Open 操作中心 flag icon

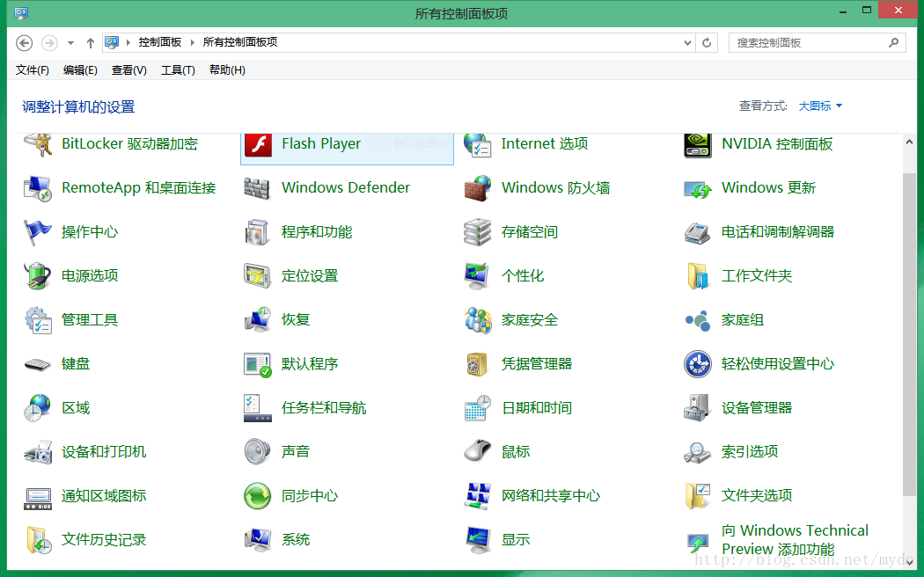pyautogui.click(x=38, y=232)
